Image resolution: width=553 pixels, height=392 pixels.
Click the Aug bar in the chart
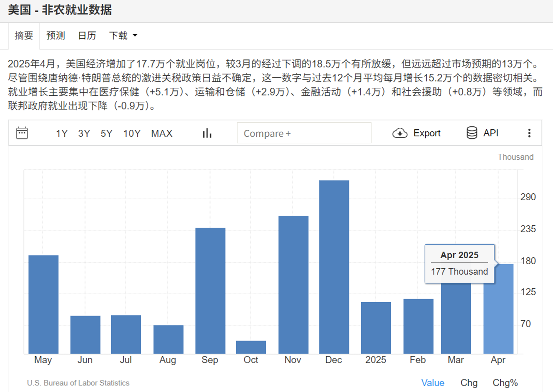coord(168,340)
